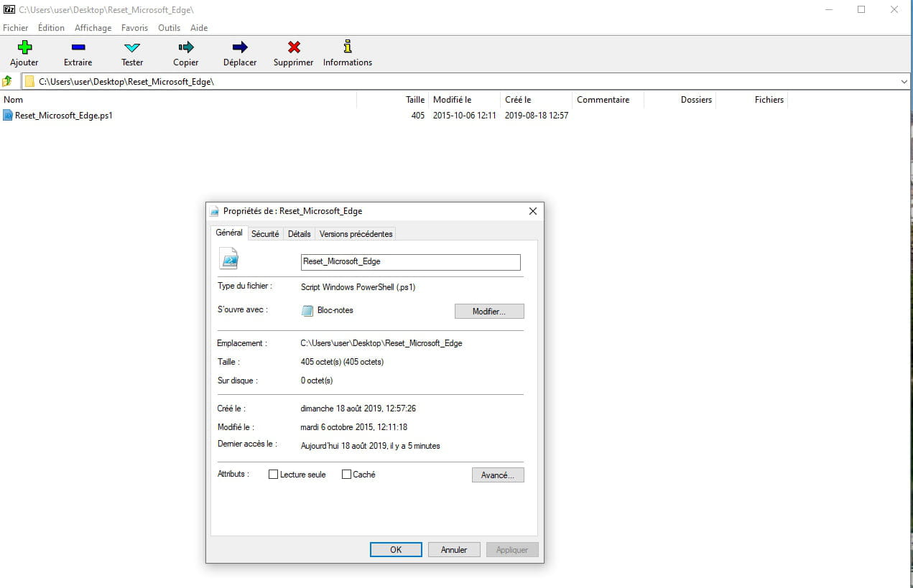Open the Favoris menu
The image size is (913, 588).
[x=135, y=28]
